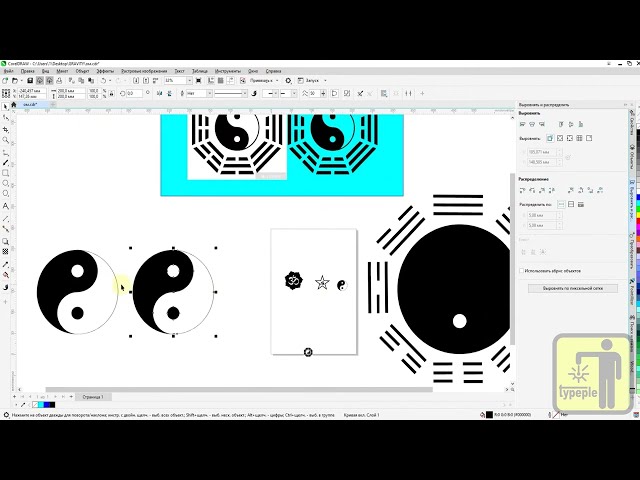The width and height of the screenshot is (640, 480).
Task: Click the Welcome screen home icon
Action: 13,104
